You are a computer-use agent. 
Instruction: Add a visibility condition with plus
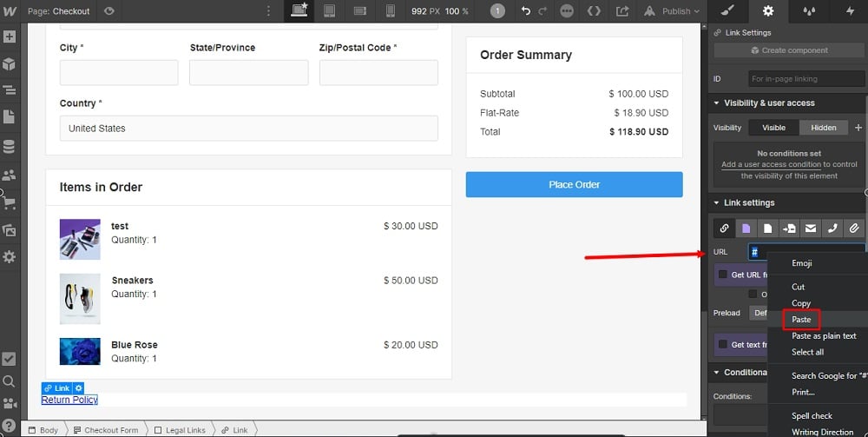coord(858,128)
